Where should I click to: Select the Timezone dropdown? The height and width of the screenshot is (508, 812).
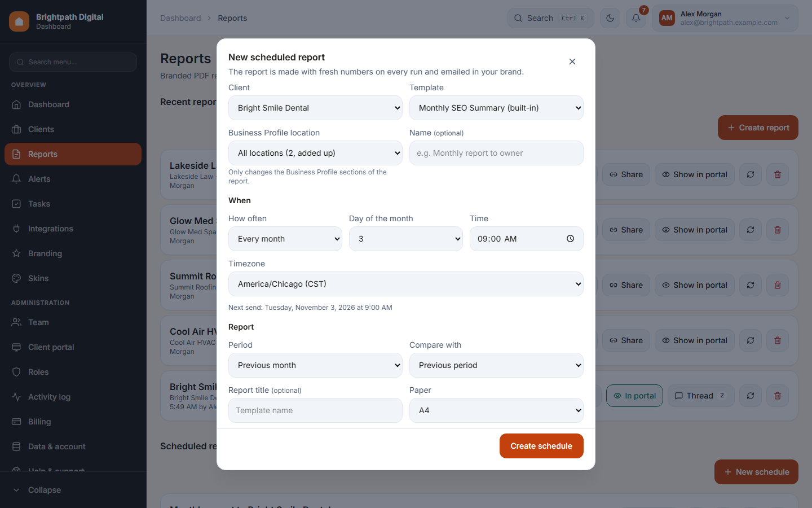tap(406, 284)
